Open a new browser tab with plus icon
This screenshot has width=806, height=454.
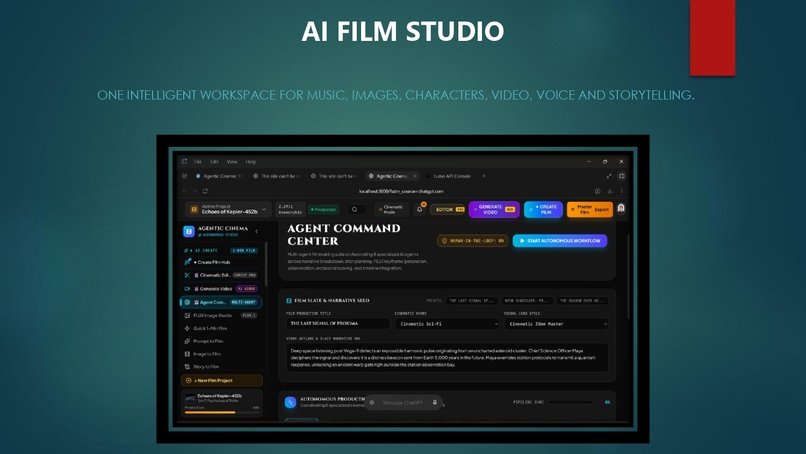484,176
